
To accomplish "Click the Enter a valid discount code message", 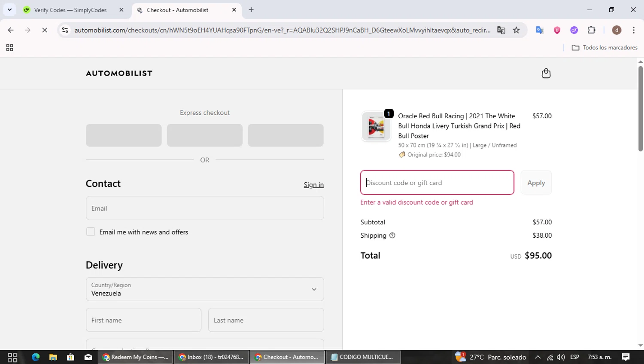I will pyautogui.click(x=416, y=202).
